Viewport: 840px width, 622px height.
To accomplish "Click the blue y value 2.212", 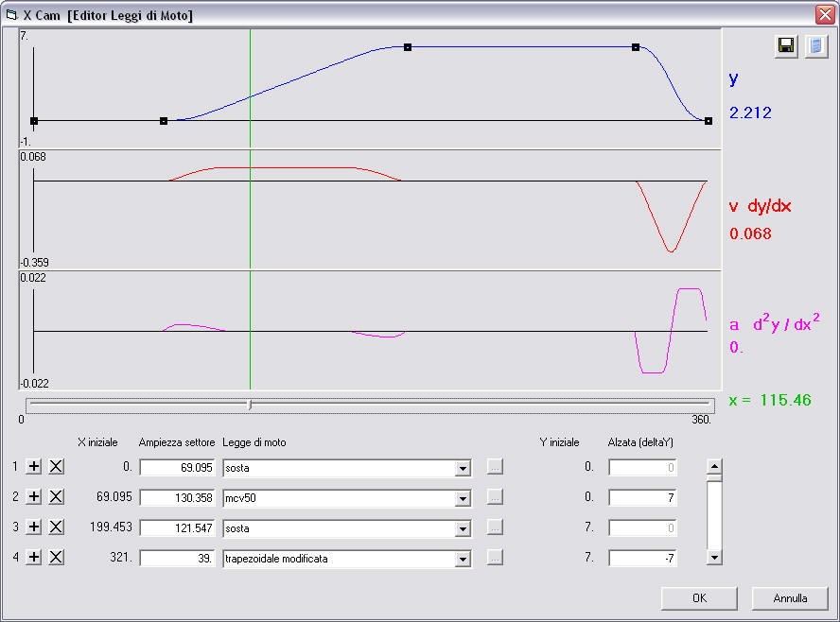I will 750,112.
